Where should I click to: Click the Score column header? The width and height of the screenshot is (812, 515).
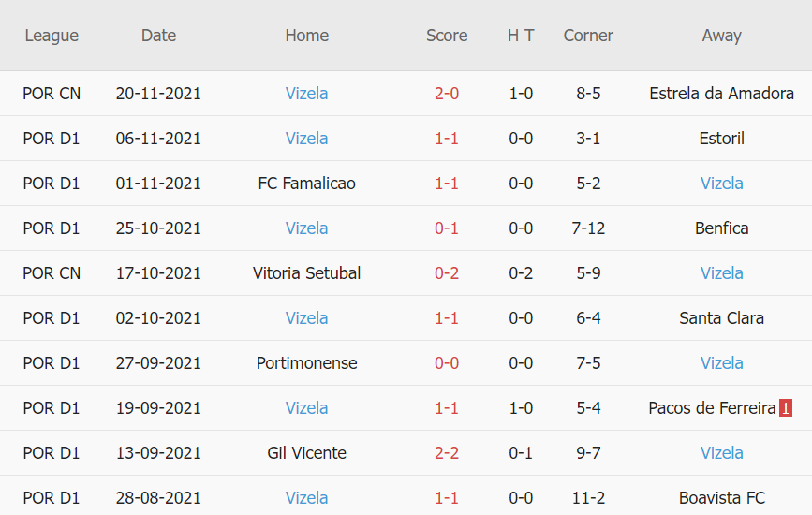pos(447,36)
